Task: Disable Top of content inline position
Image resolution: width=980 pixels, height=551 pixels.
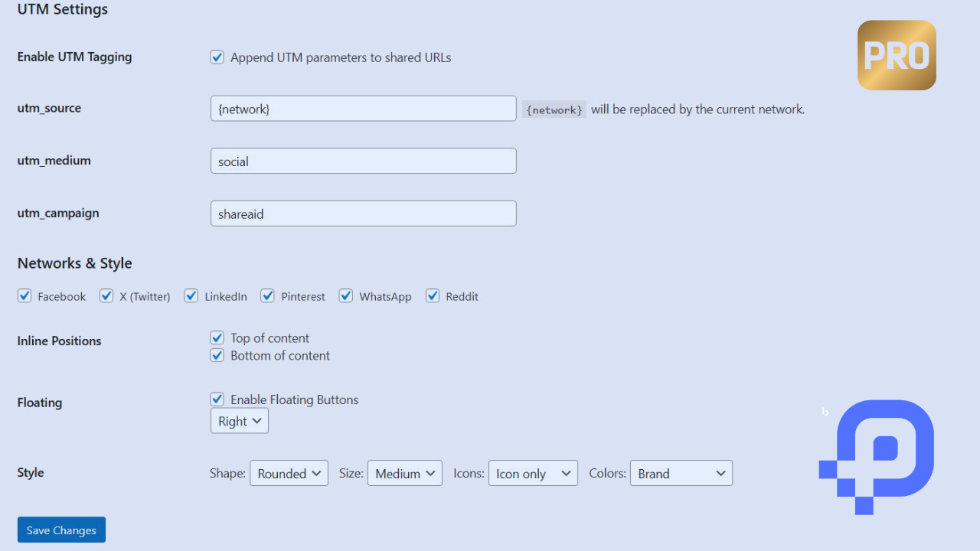Action: click(x=217, y=337)
